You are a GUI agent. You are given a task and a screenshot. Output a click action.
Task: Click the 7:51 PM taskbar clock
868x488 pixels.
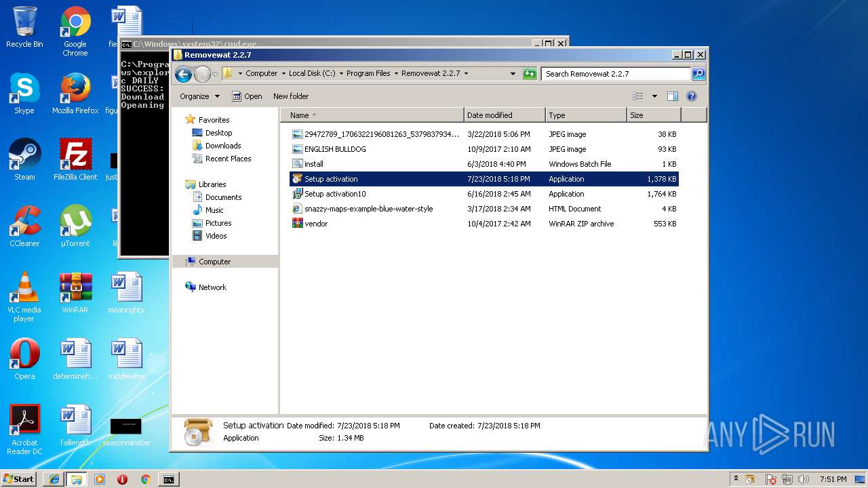click(x=833, y=479)
